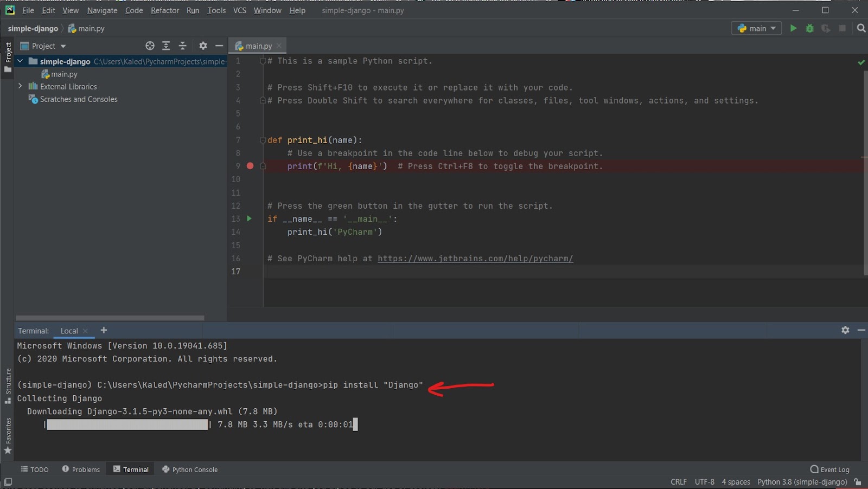868x489 pixels.
Task: Open the main run configuration dropdown
Action: [756, 28]
